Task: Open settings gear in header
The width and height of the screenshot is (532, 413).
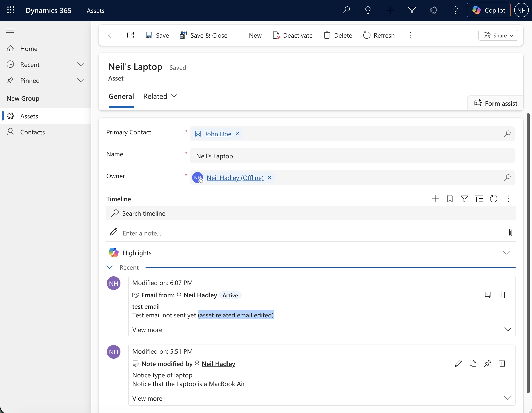Action: 434,10
